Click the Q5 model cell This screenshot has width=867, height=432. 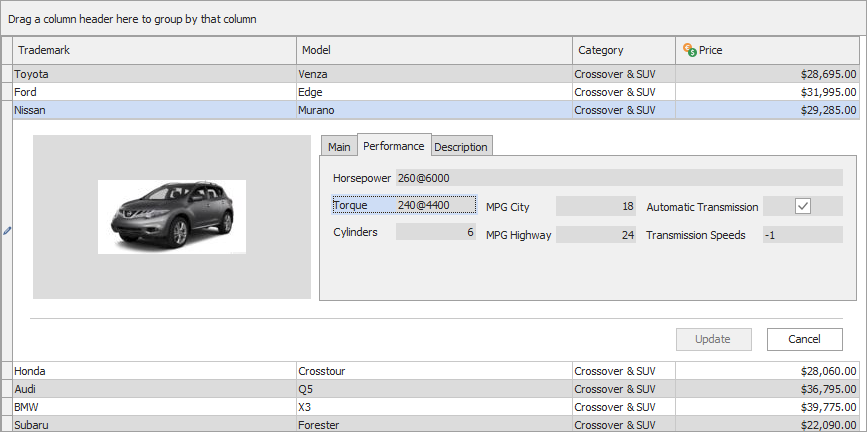435,389
